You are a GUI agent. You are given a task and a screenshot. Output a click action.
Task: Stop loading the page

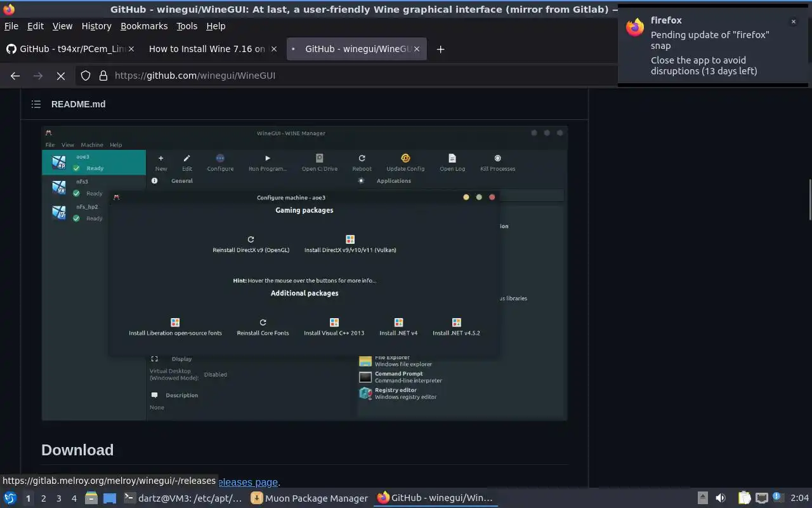click(x=61, y=76)
